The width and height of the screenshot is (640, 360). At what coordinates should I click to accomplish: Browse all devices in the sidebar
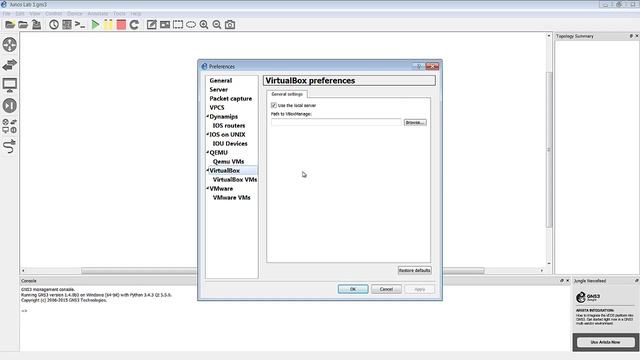pos(9,126)
